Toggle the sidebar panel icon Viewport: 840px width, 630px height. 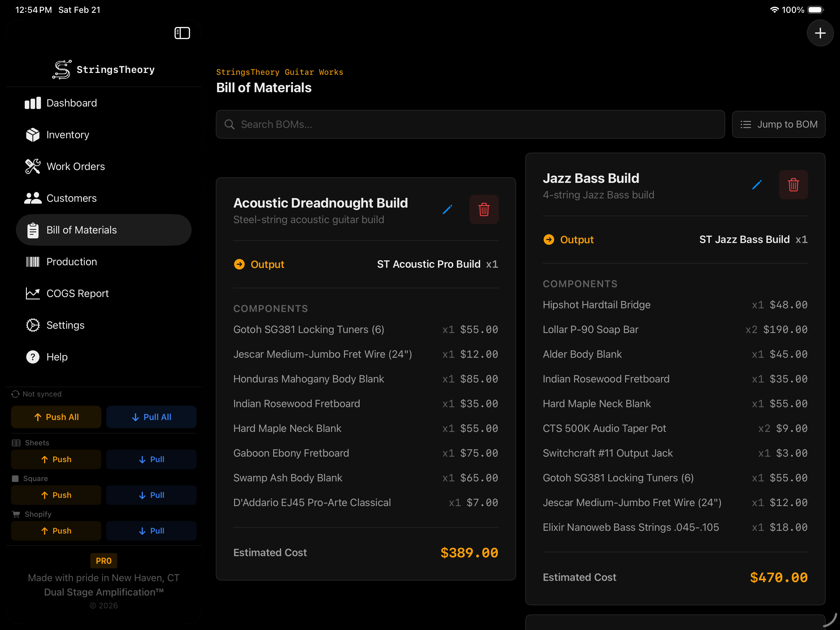pos(182,33)
